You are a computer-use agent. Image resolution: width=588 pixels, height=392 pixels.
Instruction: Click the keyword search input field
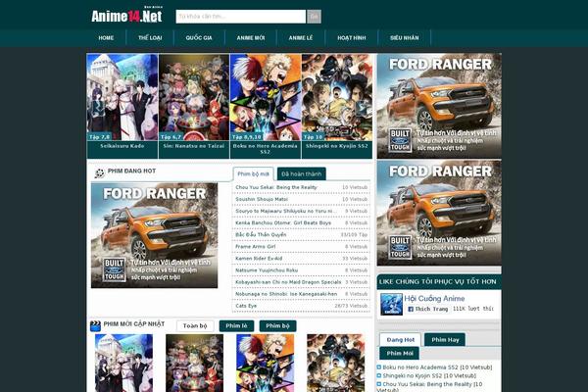coord(241,17)
